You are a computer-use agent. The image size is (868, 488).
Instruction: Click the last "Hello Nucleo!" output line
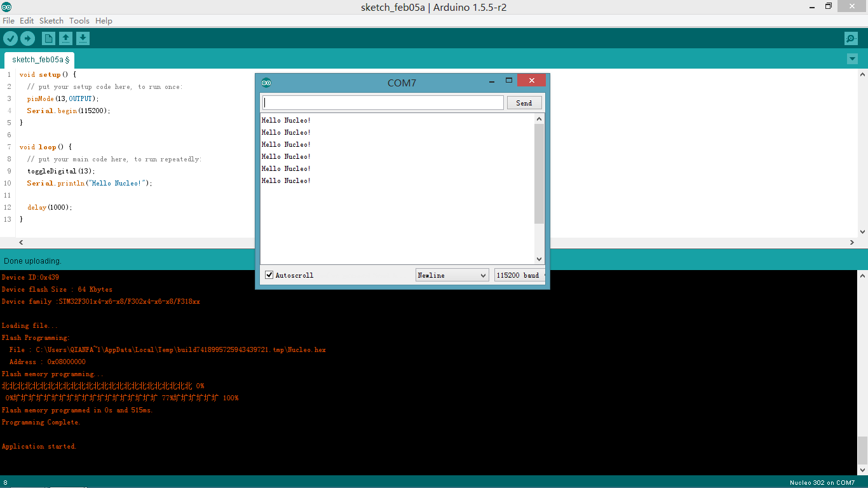286,180
